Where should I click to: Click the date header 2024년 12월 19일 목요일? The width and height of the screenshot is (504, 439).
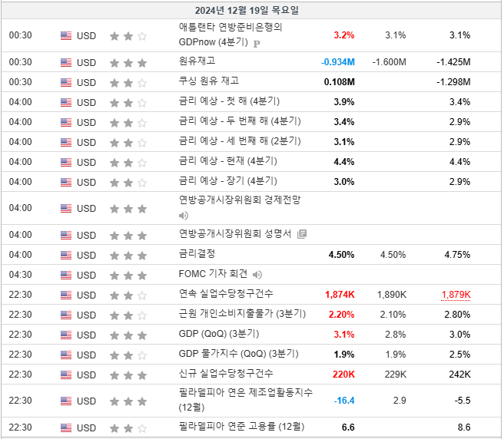click(247, 10)
